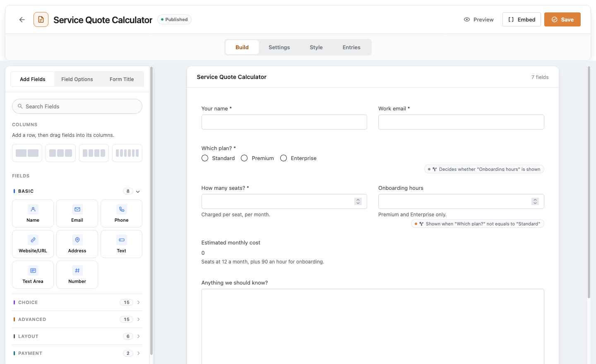Go back using the left arrow

point(22,19)
